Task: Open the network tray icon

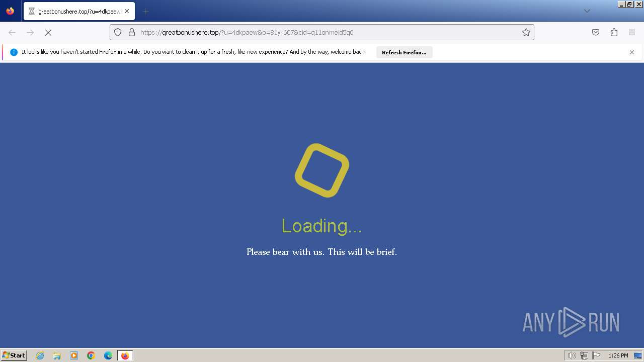Action: click(x=584, y=355)
